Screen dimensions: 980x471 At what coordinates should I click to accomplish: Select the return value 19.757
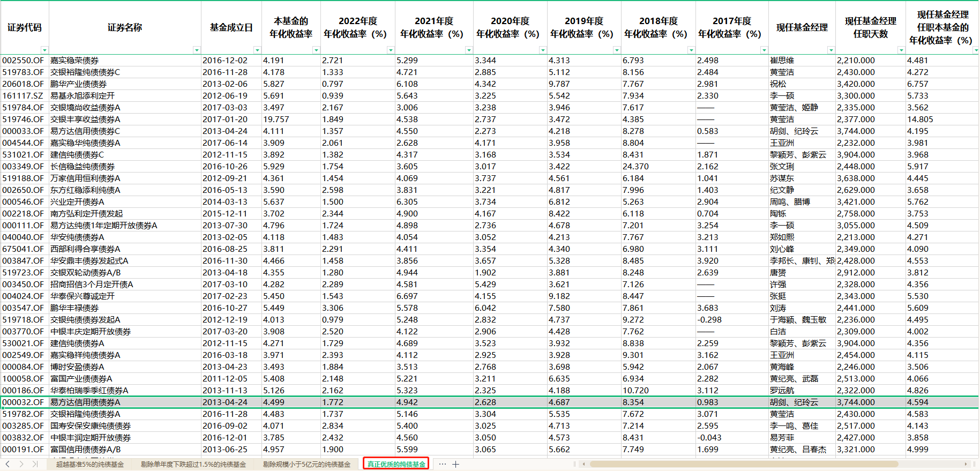point(291,119)
